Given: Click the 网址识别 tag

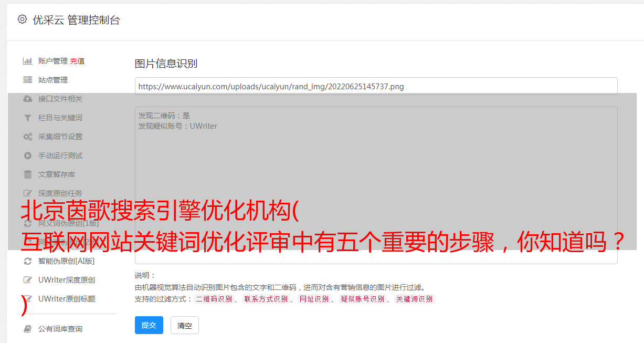Looking at the screenshot, I should [x=314, y=299].
